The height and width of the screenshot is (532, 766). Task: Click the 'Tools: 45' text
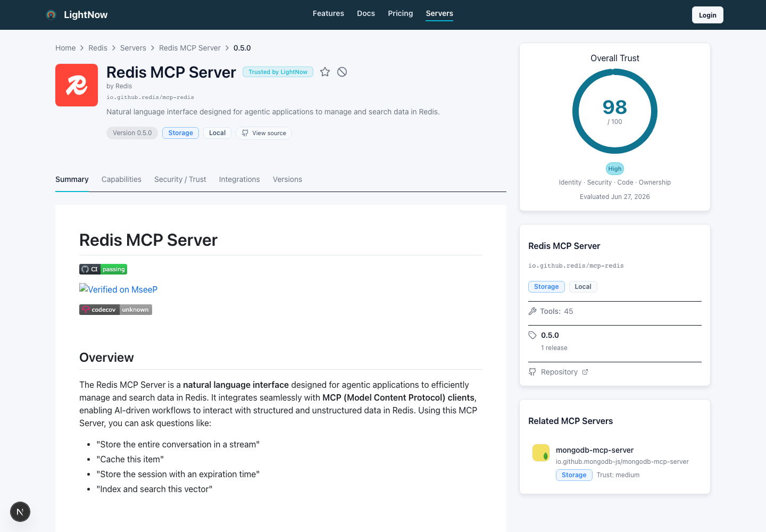tap(556, 311)
